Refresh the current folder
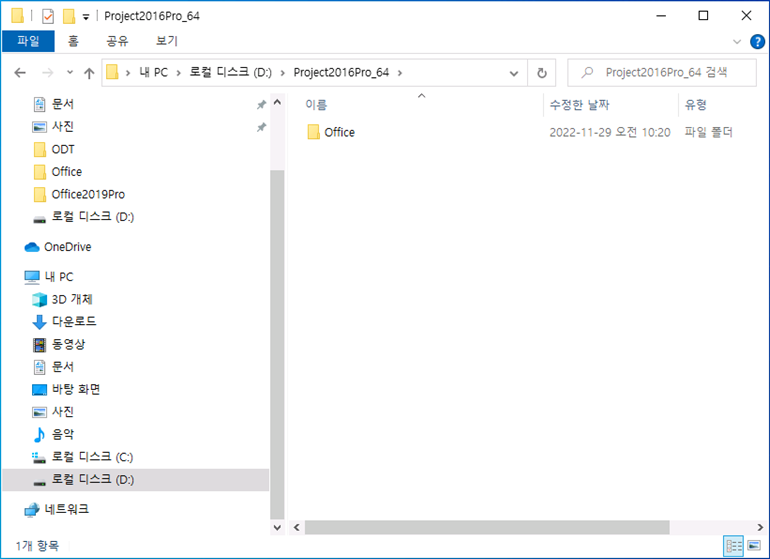 coord(542,73)
